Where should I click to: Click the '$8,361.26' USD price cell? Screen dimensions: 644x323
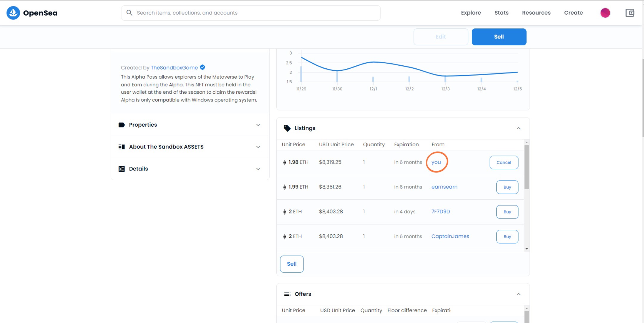[330, 187]
